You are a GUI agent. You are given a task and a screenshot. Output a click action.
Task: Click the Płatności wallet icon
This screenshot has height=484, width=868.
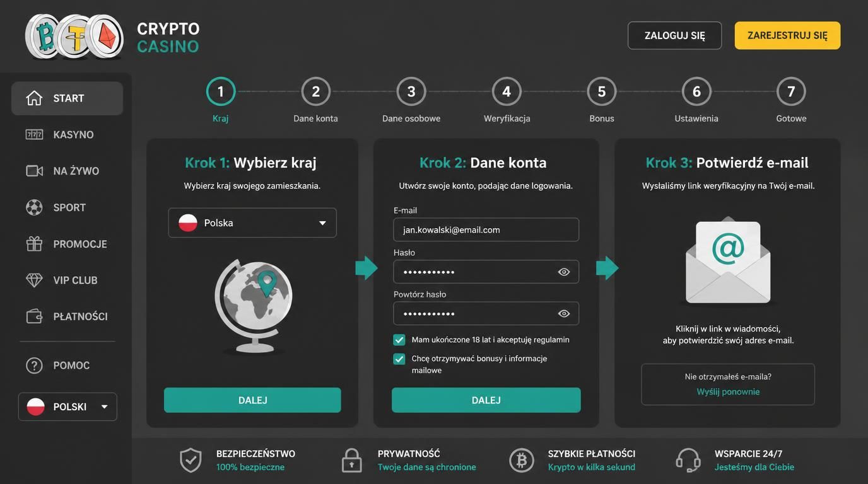click(34, 316)
